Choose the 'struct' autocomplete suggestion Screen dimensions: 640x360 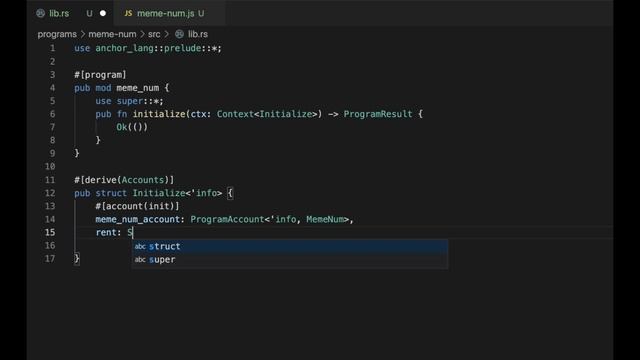pos(290,246)
